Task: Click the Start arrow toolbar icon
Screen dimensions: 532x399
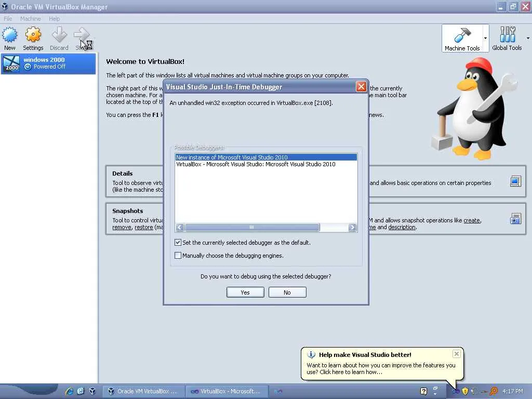Action: pos(82,35)
